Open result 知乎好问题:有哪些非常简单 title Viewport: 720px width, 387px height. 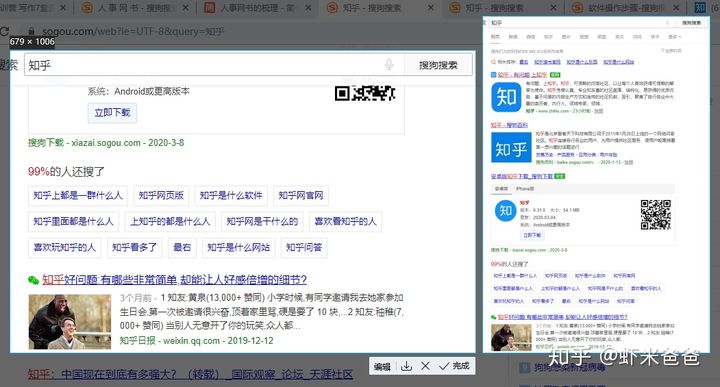174,280
